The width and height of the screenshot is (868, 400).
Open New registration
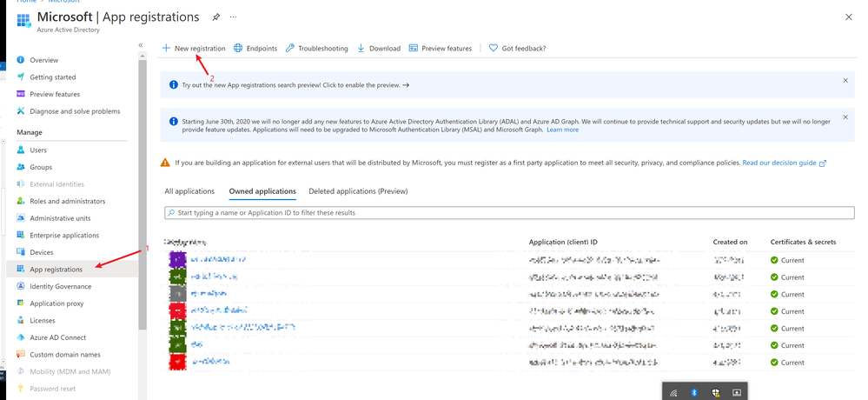point(194,48)
